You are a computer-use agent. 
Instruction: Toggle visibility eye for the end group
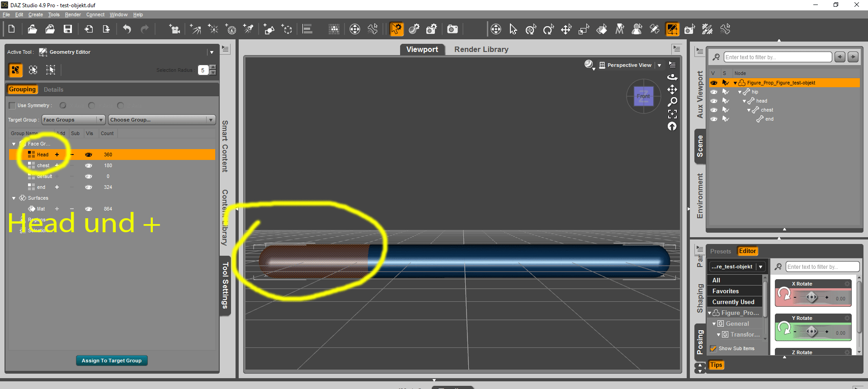coord(89,187)
